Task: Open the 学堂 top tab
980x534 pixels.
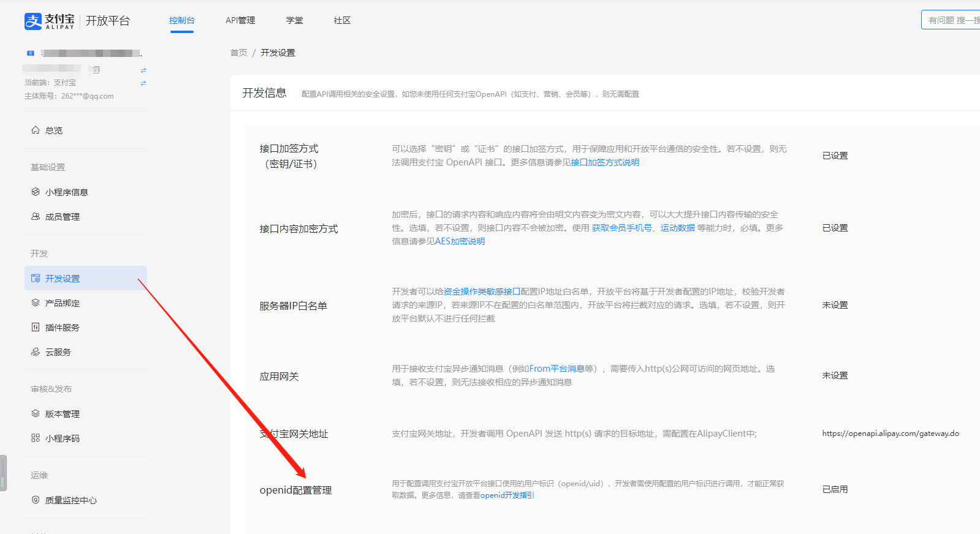Action: 294,21
